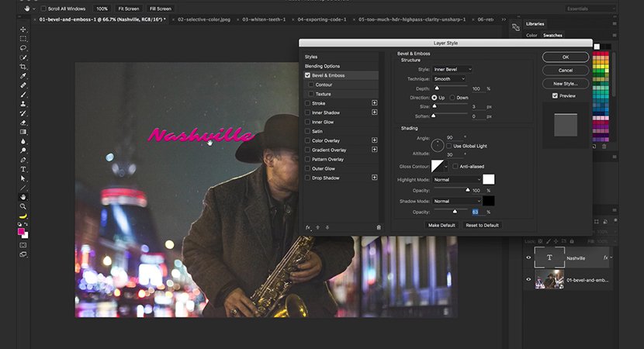This screenshot has width=644, height=349.
Task: Click the add Stroke effect plus icon
Action: click(375, 103)
